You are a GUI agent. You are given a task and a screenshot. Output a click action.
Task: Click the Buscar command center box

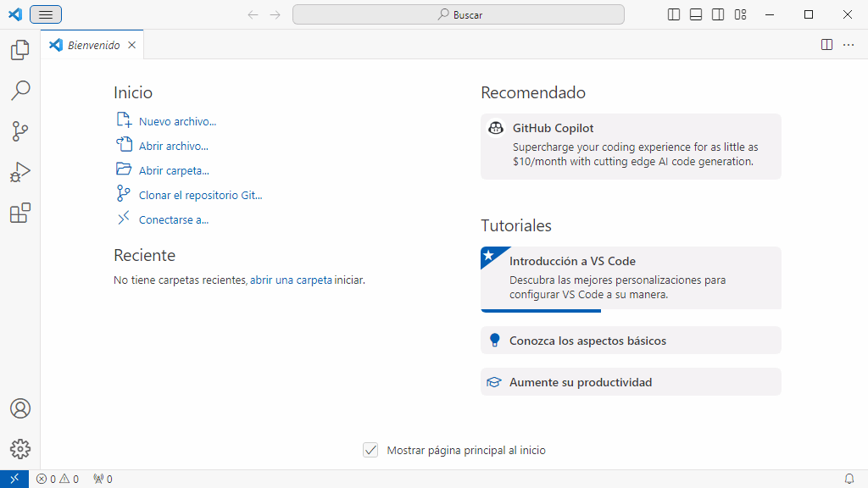coord(459,14)
